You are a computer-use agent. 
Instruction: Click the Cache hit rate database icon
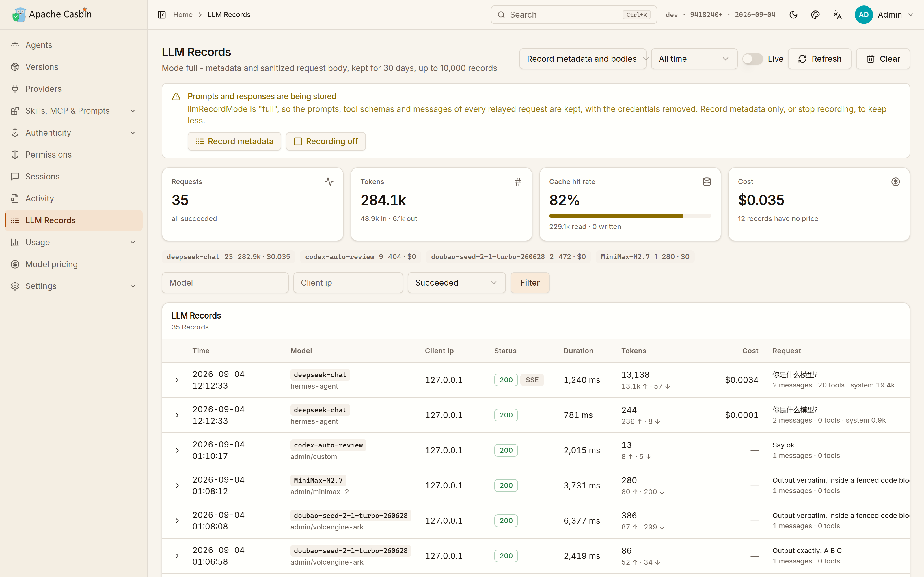coord(707,182)
